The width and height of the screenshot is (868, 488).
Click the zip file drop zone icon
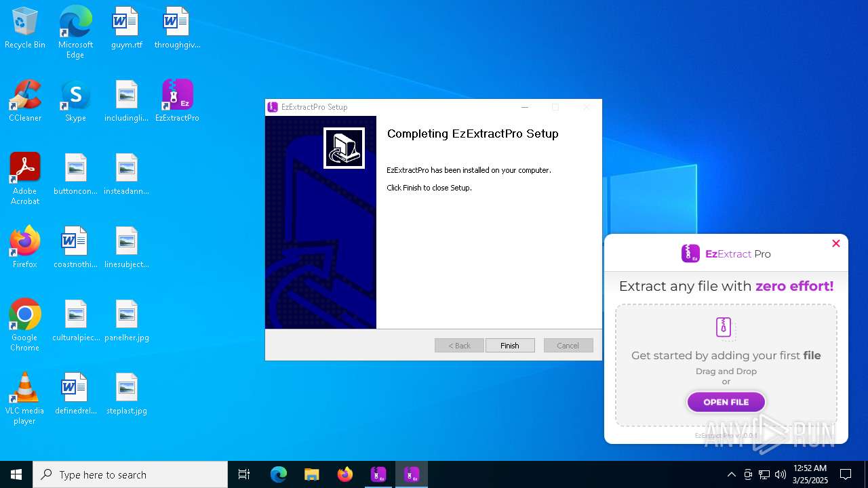click(724, 328)
